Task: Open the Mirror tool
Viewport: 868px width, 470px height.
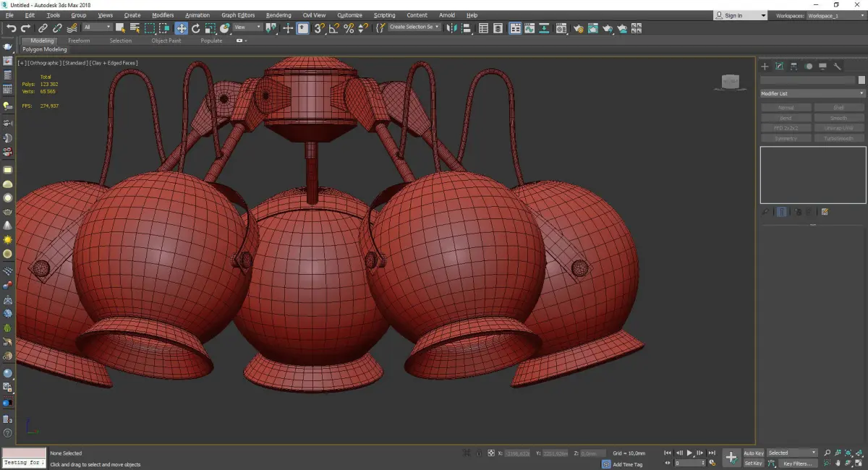Action: 452,28
